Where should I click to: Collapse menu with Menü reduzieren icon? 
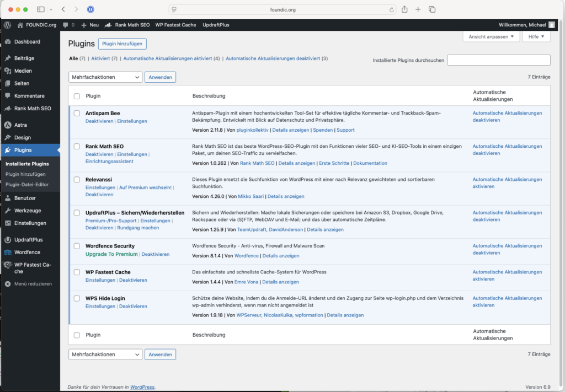pos(8,284)
